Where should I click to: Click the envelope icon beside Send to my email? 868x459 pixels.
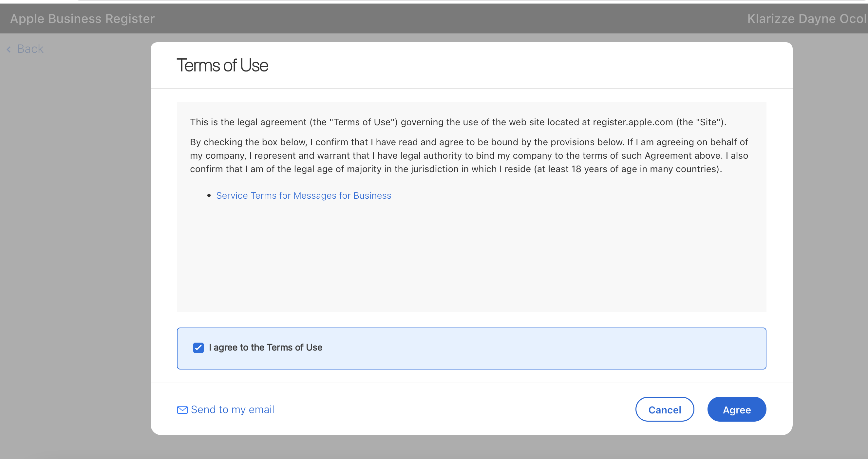[x=182, y=410]
